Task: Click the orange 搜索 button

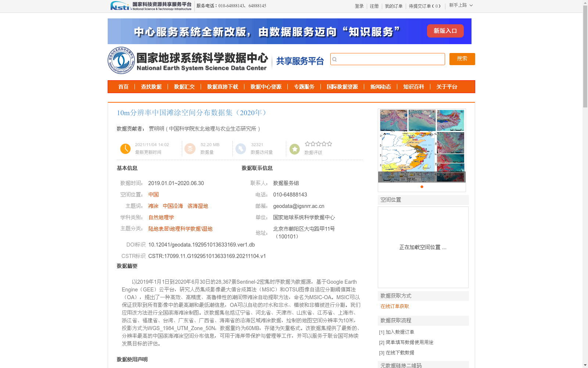Action: pos(462,59)
